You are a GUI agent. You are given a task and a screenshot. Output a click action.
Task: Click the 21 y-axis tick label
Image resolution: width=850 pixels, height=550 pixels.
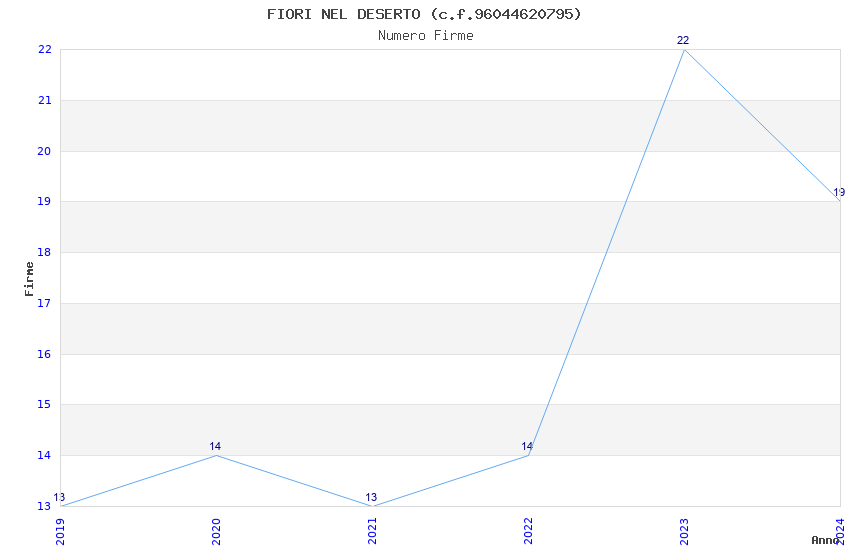(44, 100)
